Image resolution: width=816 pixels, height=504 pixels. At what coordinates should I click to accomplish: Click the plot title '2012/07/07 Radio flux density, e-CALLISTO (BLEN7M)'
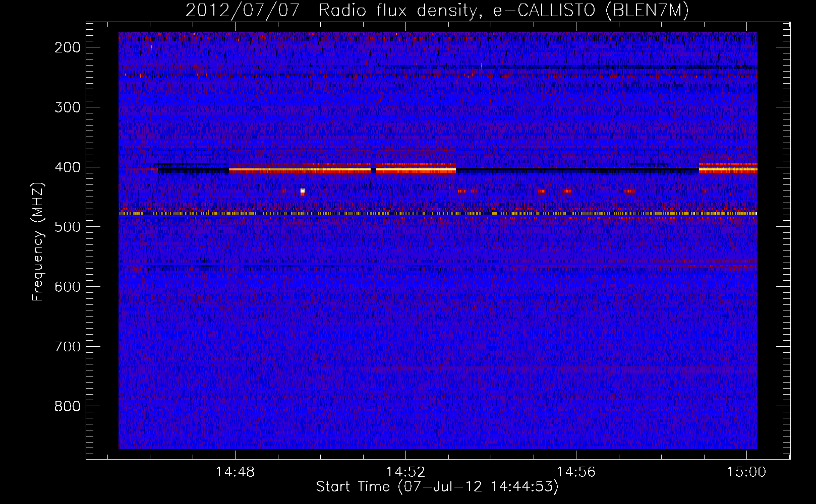tap(437, 11)
